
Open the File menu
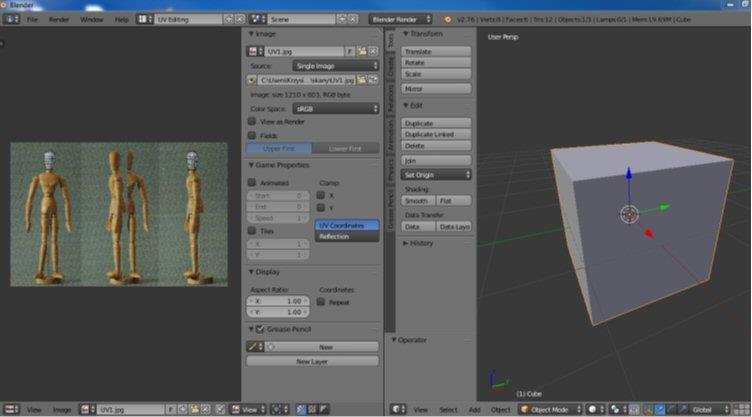click(x=32, y=20)
